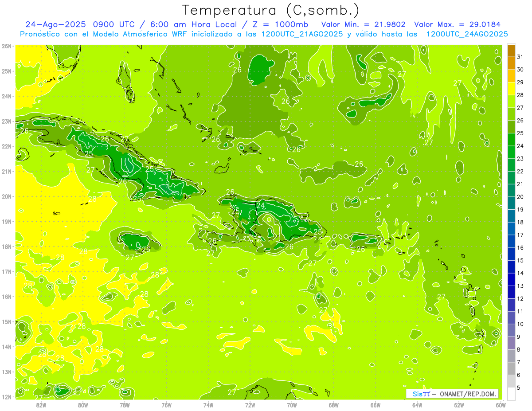Screen dimensions: 532x411
Task: Click the "20N" latitude axis label
Action: pos(6,196)
